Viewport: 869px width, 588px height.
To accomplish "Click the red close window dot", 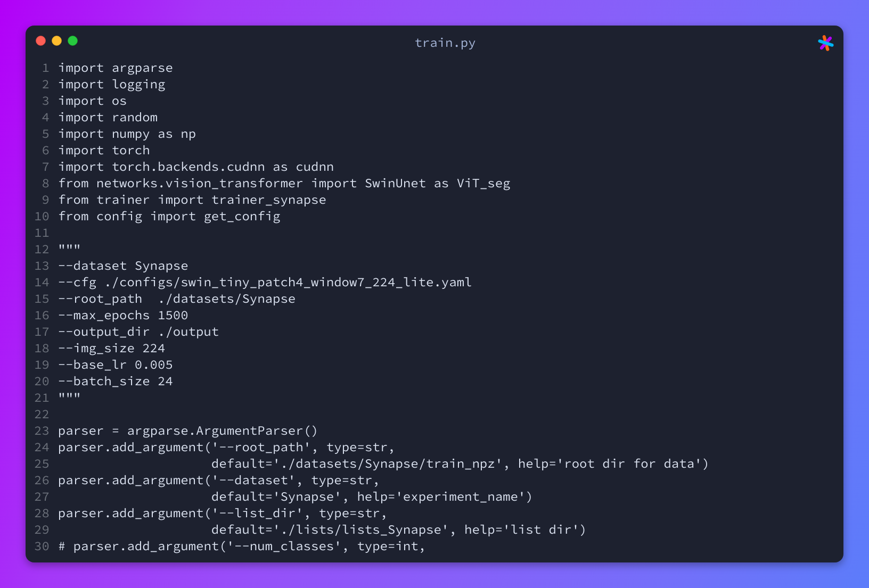I will click(40, 41).
